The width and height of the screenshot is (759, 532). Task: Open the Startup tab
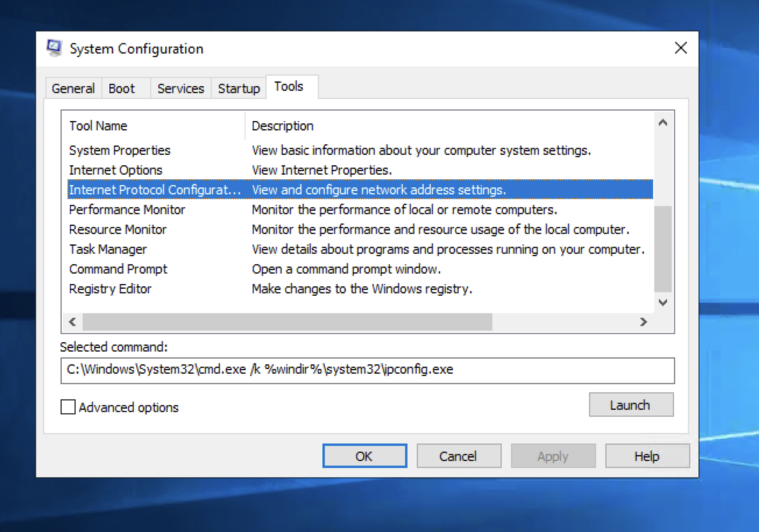coord(239,88)
